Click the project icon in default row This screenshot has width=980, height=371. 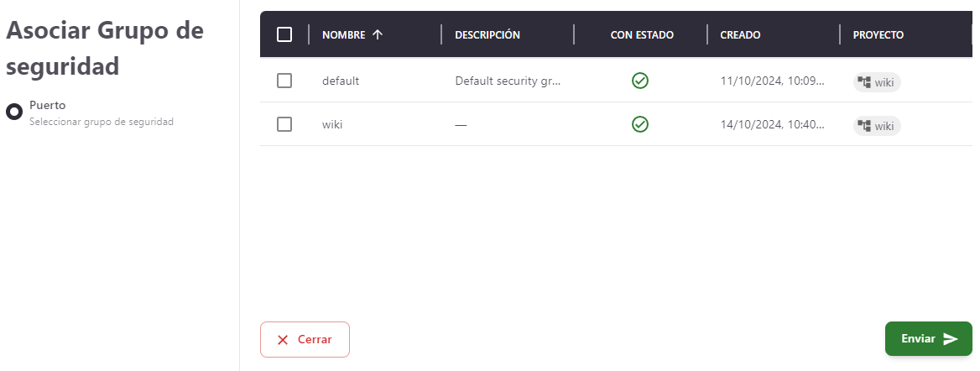(864, 82)
